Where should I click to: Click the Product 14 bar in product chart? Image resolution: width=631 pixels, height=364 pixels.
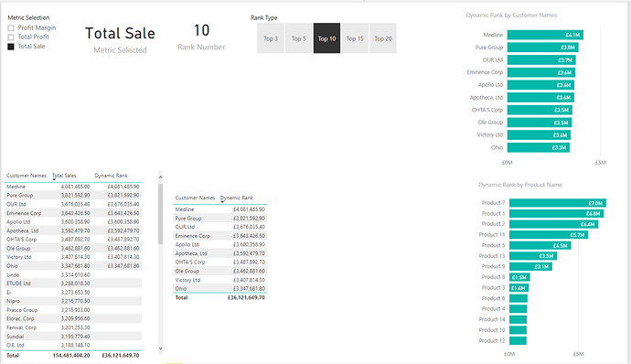point(518,319)
